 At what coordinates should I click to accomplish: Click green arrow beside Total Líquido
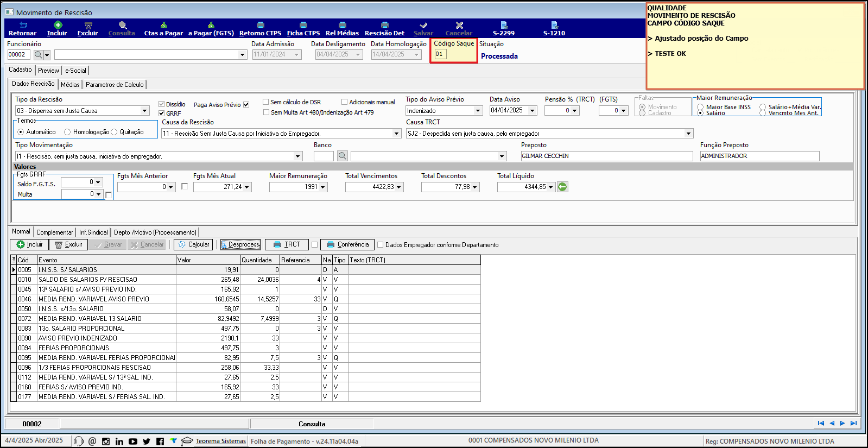(562, 187)
